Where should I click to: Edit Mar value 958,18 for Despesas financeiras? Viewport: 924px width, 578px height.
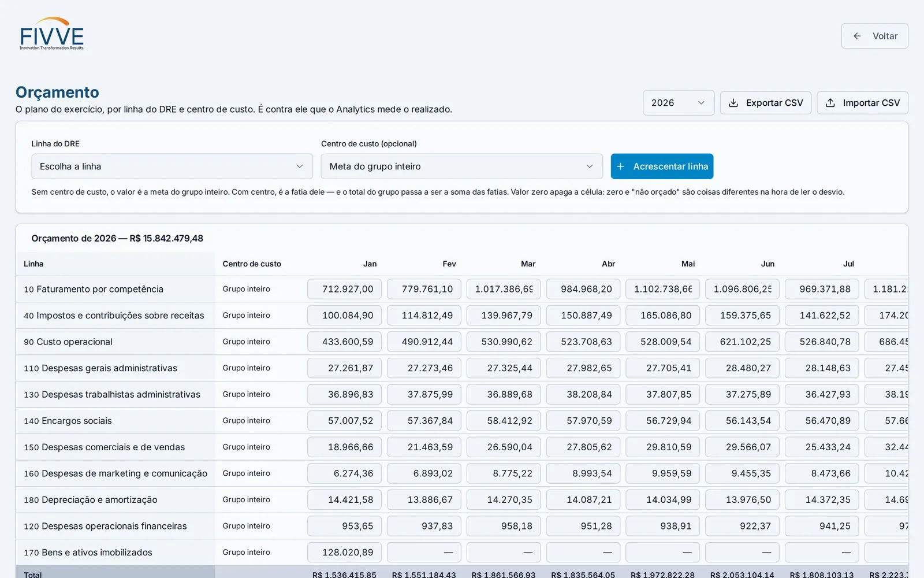[x=504, y=526]
